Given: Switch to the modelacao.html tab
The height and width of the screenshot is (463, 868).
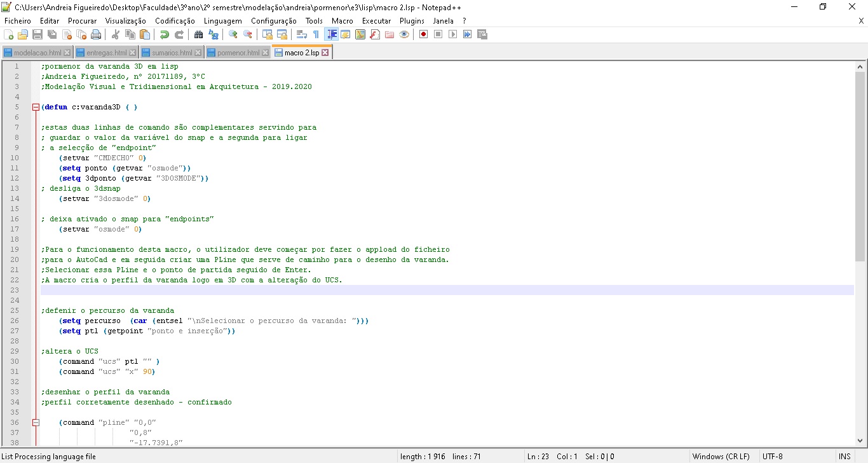Looking at the screenshot, I should coord(37,53).
